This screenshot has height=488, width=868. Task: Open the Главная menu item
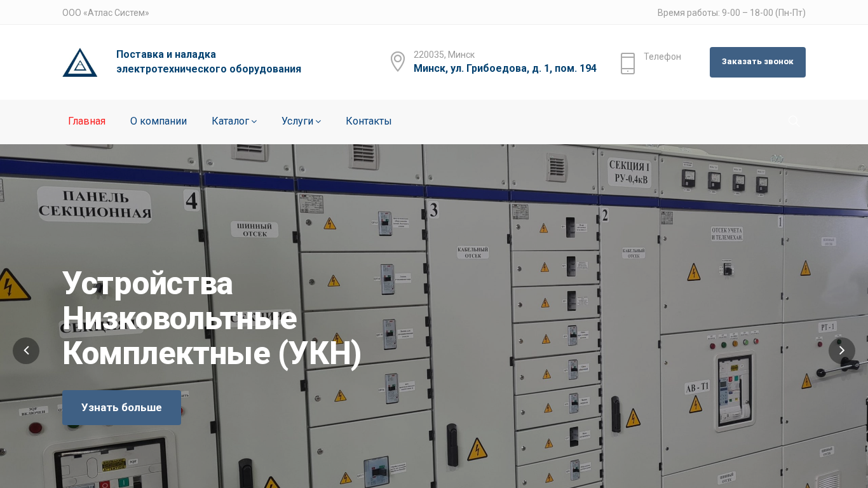pyautogui.click(x=87, y=121)
